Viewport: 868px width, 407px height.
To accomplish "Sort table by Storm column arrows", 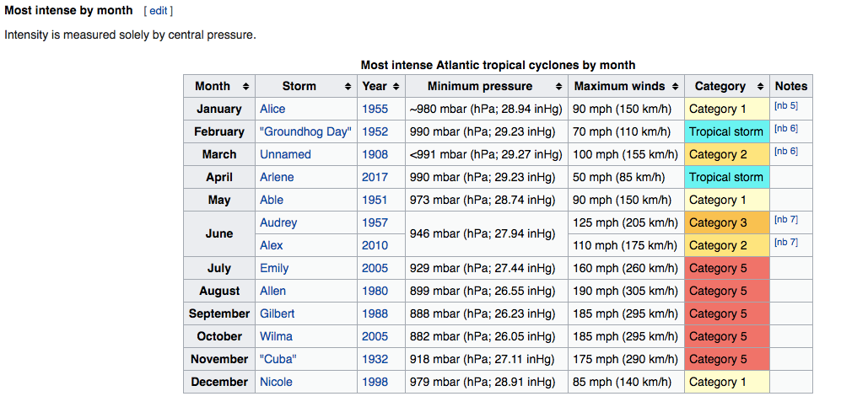I will tap(348, 87).
